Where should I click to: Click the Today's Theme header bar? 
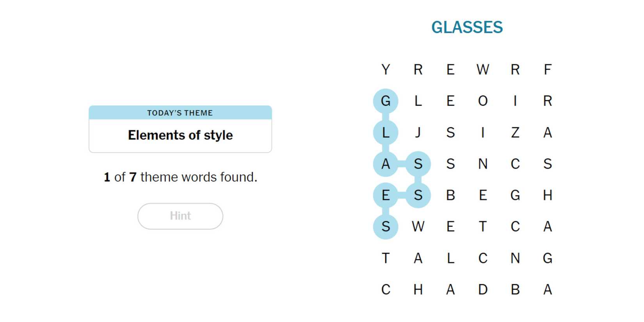(180, 113)
